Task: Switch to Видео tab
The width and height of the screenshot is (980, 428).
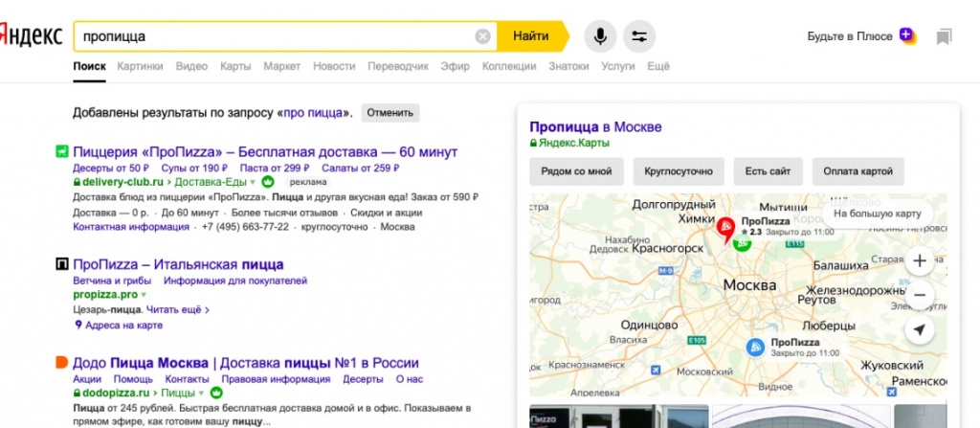Action: click(x=191, y=66)
